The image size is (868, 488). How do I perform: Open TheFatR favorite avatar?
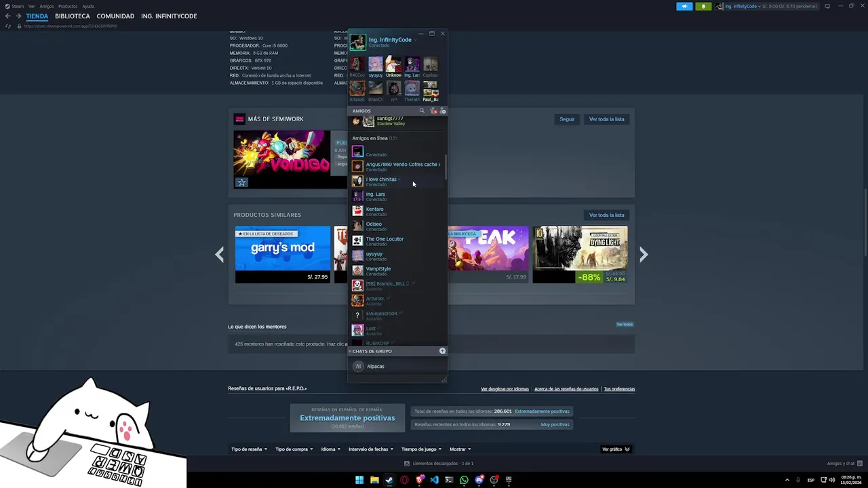tap(412, 89)
